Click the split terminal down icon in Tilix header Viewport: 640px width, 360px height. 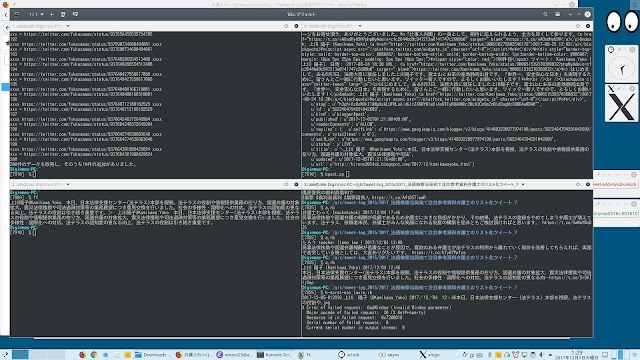(75, 14)
